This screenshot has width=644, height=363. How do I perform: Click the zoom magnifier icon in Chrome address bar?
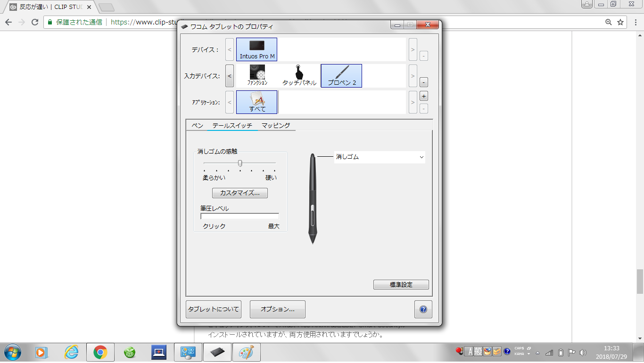(609, 22)
